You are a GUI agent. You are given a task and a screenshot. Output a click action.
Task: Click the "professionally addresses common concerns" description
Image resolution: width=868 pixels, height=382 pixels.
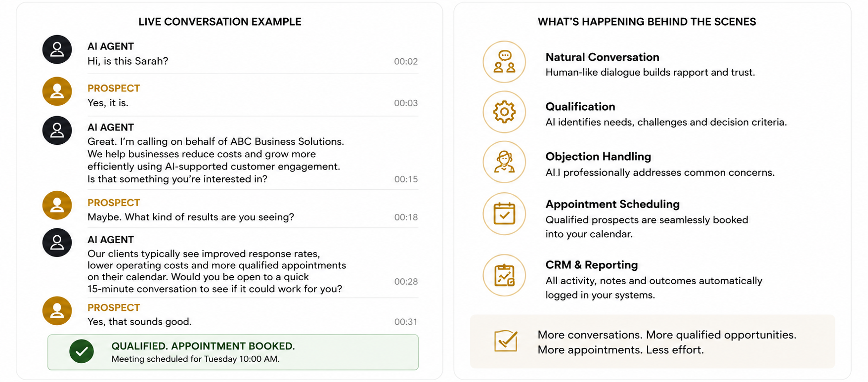[x=660, y=172]
